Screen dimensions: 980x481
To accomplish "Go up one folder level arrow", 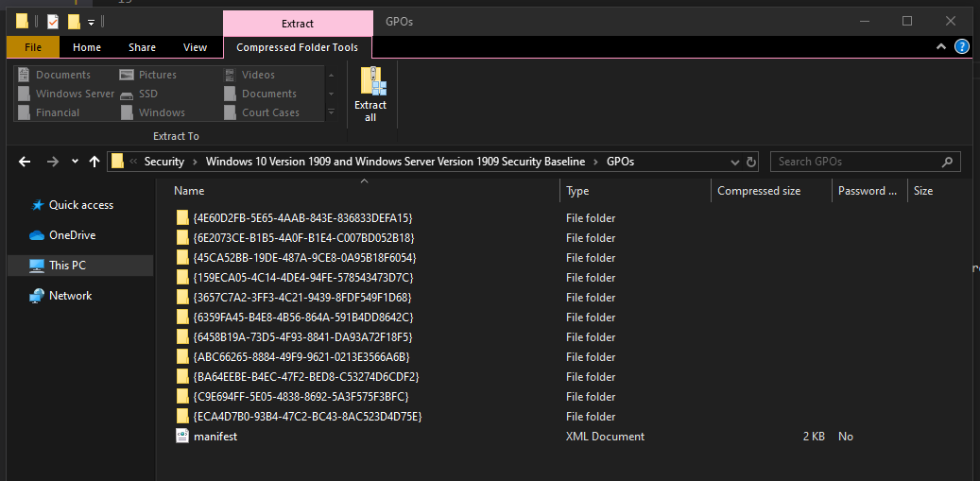I will [95, 162].
